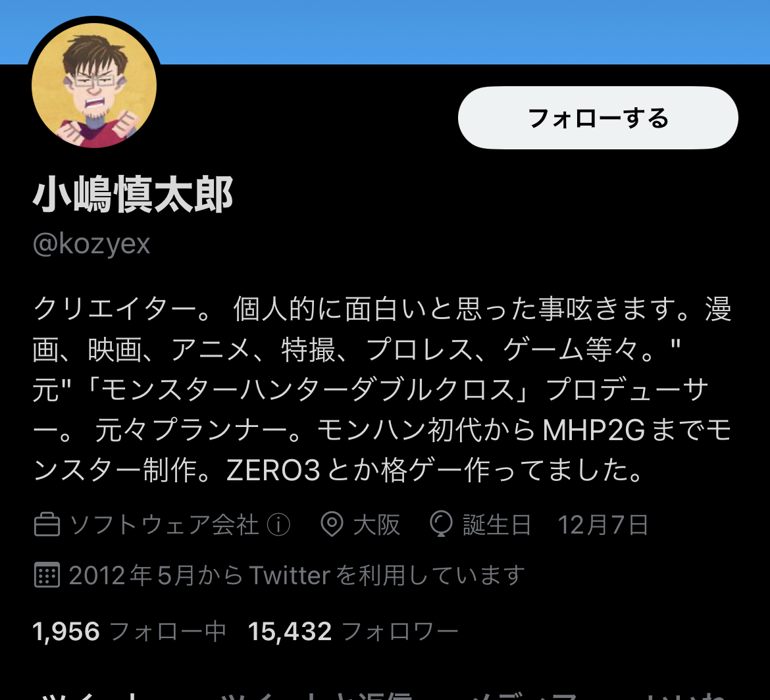Click the 1,956 following count number
The height and width of the screenshot is (700, 770).
pyautogui.click(x=66, y=632)
